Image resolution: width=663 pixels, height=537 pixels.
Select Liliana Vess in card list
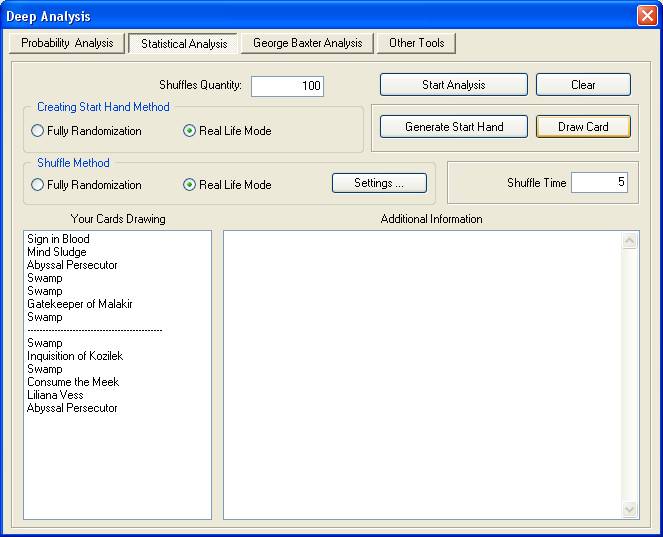point(55,395)
